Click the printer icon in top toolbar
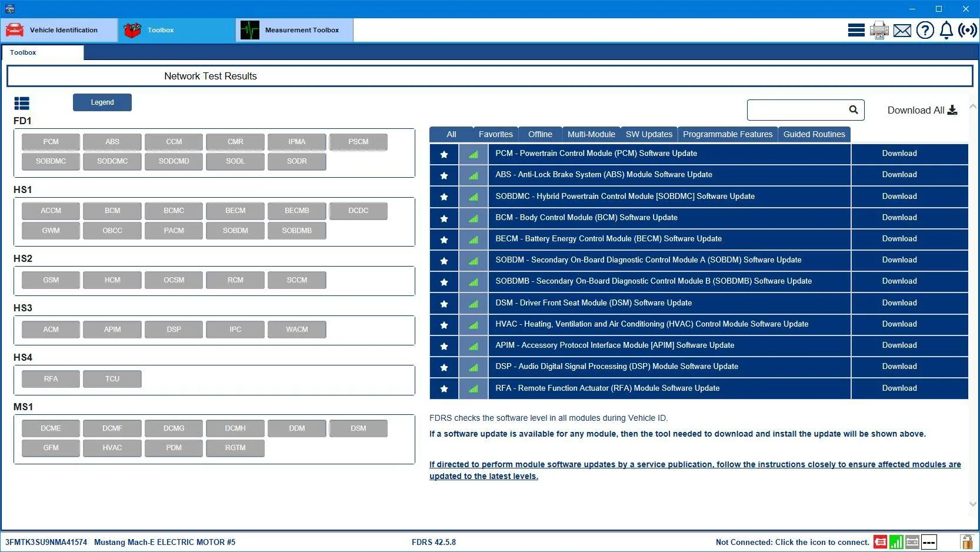The height and width of the screenshot is (552, 980). [879, 30]
